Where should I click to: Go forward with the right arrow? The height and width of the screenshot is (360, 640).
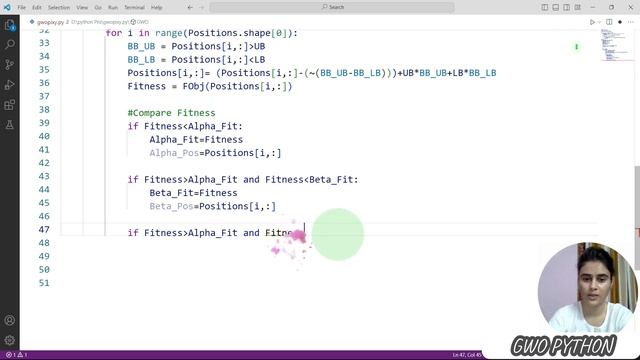click(x=202, y=7)
